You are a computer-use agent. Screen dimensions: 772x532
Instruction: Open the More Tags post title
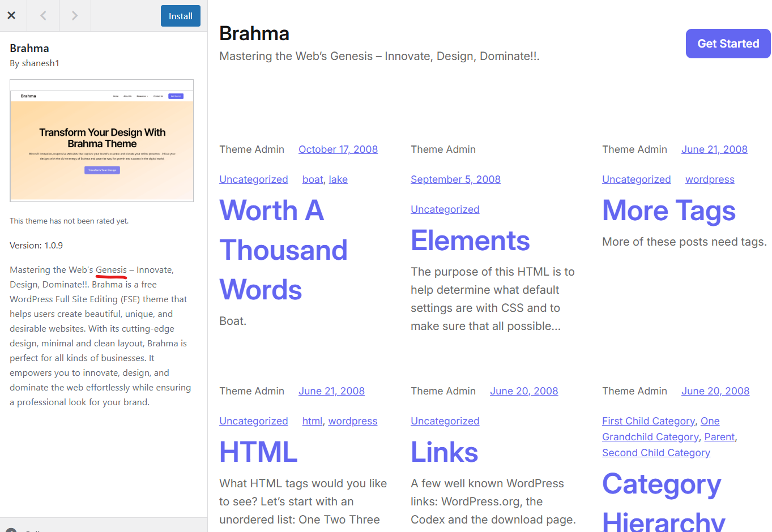click(x=669, y=211)
